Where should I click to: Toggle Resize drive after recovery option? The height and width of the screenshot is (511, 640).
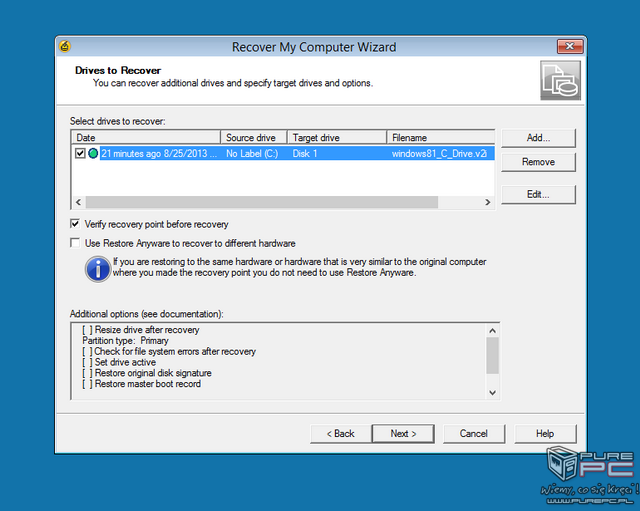click(141, 330)
